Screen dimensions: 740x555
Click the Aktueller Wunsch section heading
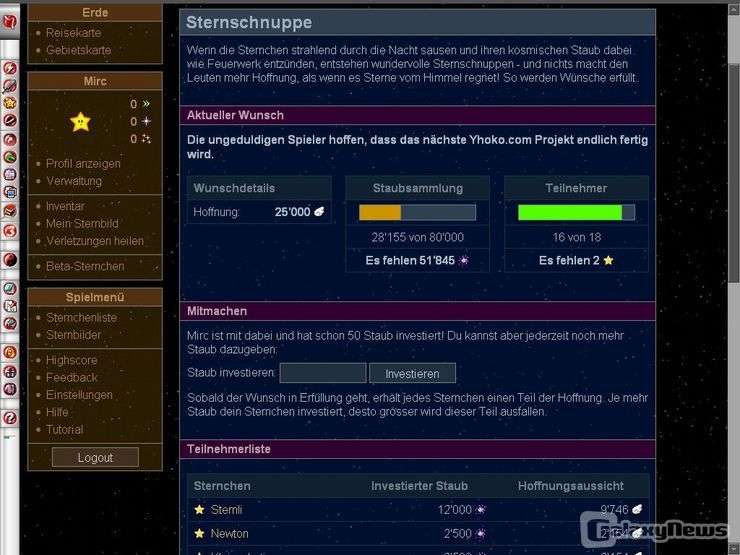tap(235, 115)
